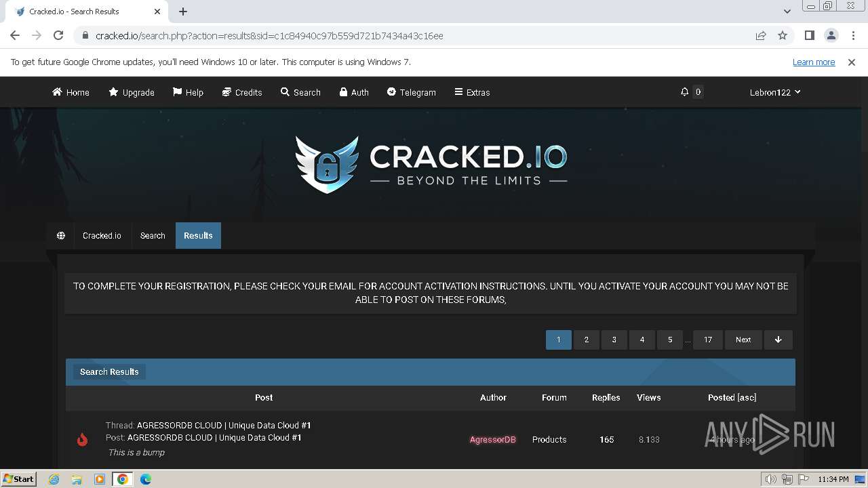Image resolution: width=868 pixels, height=488 pixels.
Task: Switch to Chrome in the taskbar
Action: coord(123,479)
